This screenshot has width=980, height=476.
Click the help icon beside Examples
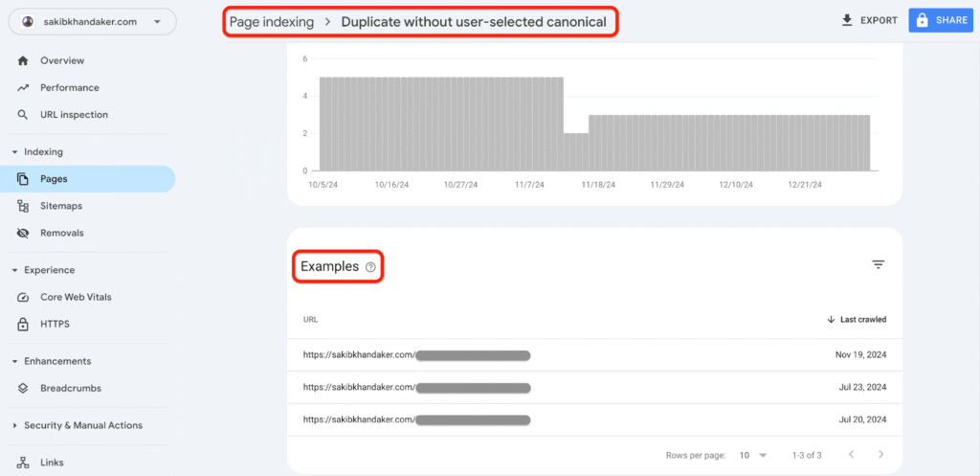tap(370, 267)
